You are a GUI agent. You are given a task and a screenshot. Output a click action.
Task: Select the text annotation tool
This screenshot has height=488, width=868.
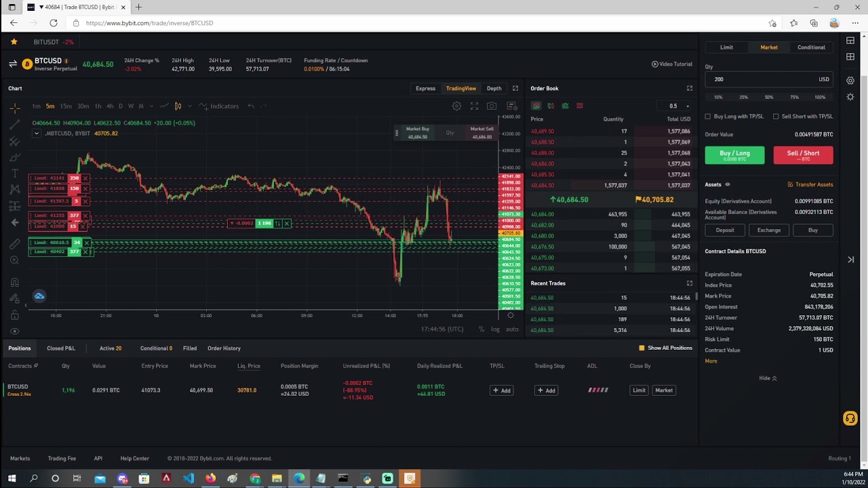[15, 174]
